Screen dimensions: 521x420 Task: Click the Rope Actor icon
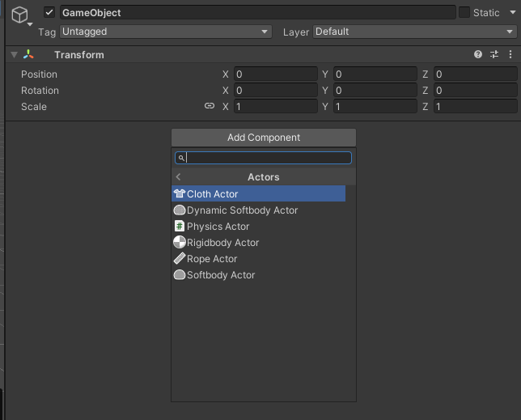[180, 259]
